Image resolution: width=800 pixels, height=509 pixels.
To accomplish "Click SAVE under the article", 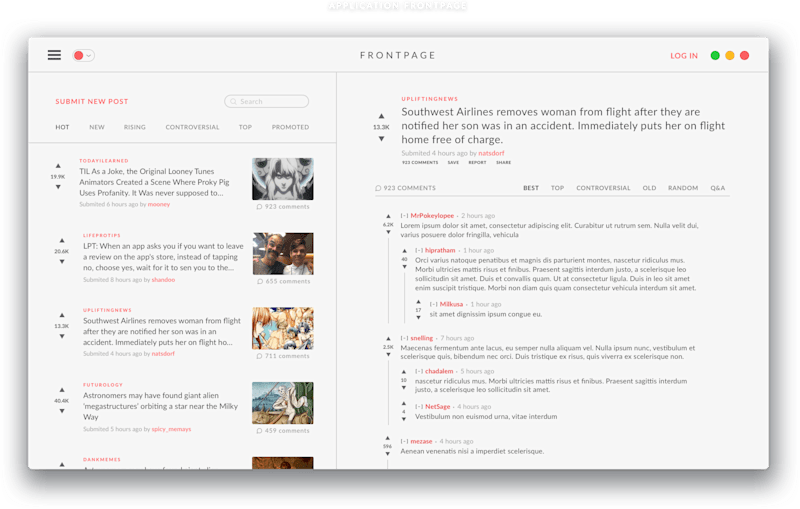I will coord(453,163).
